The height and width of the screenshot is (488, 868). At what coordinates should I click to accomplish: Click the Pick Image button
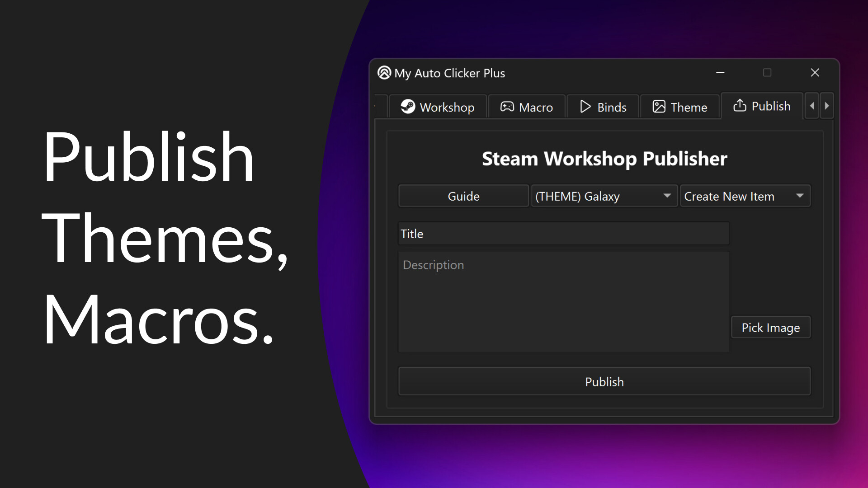771,328
